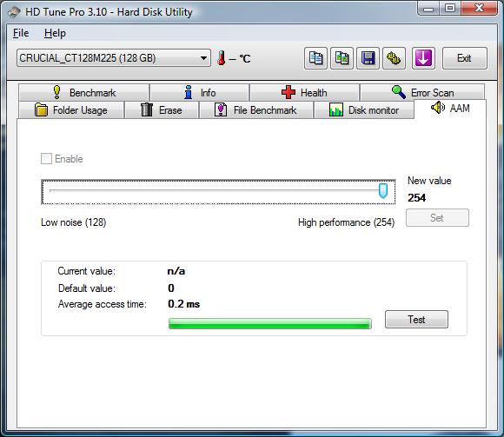Expand the CRUCIAL_CT128M225 drive dropdown
Image resolution: width=504 pixels, height=437 pixels.
tap(114, 58)
